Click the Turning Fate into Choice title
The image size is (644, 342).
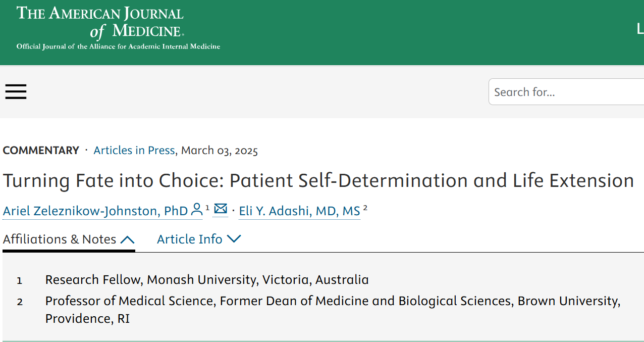pyautogui.click(x=318, y=180)
